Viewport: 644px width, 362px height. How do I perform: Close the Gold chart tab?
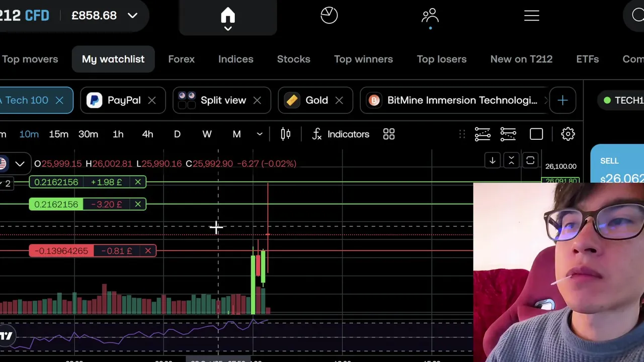pos(339,100)
